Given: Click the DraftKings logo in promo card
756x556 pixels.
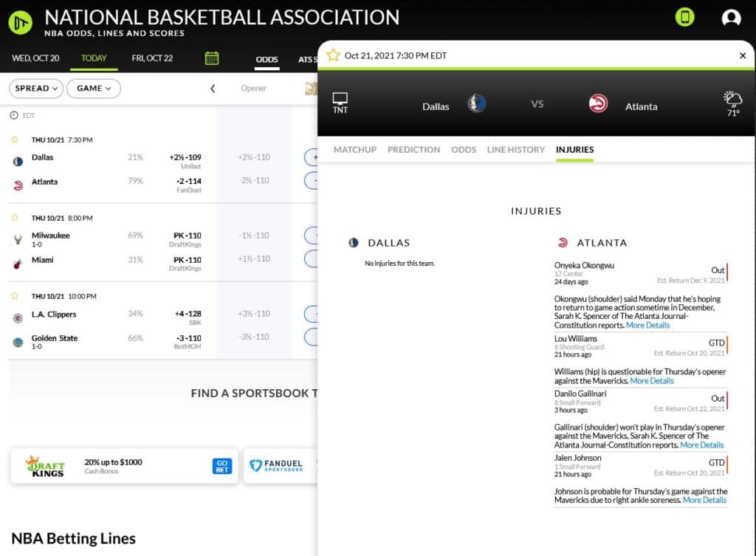Looking at the screenshot, I should (45, 466).
